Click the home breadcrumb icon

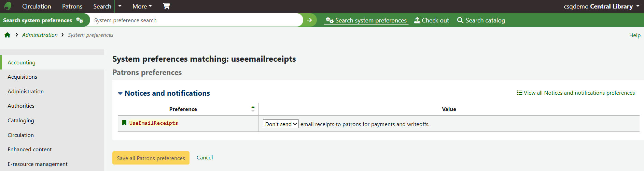[7, 35]
